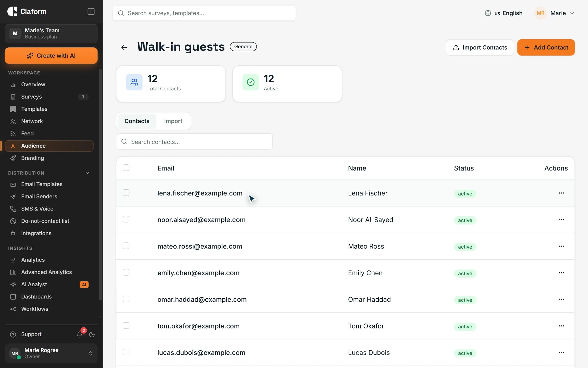Image resolution: width=588 pixels, height=368 pixels.
Task: Open actions menu for Omar Haddad
Action: pos(561,299)
